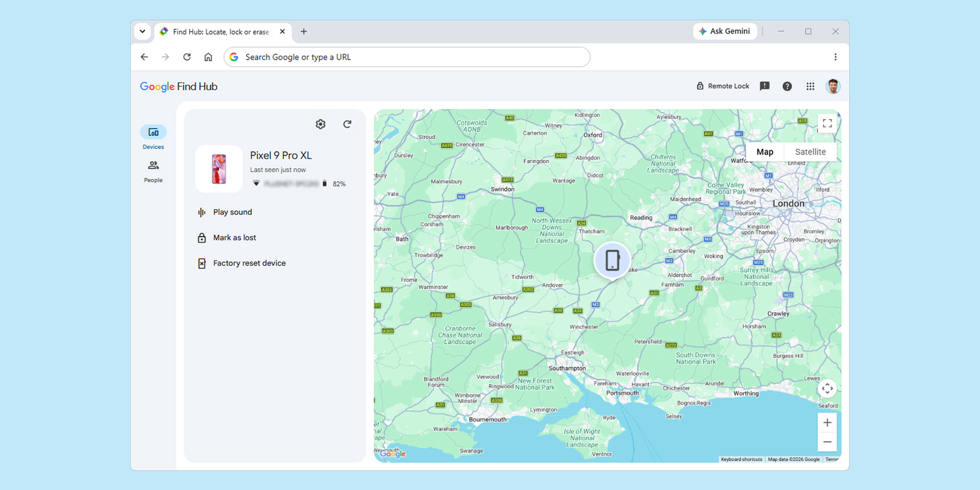The width and height of the screenshot is (980, 490).
Task: Click the Play sound waveform icon
Action: point(202,212)
